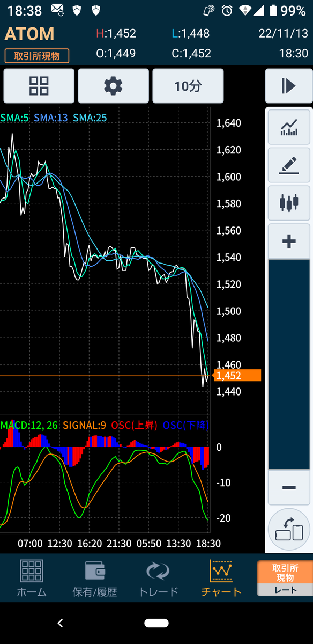Change the 10分 timeframe selector
The height and width of the screenshot is (644, 313).
188,86
